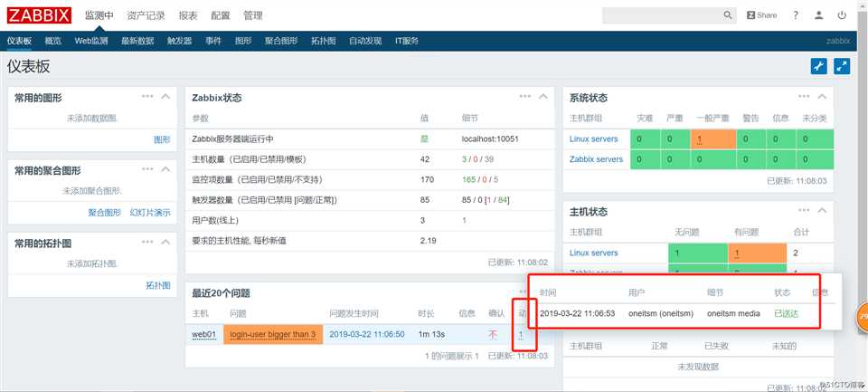Viewport: 868px width, 392px height.
Task: Click orange 有问题 count for Linux servers
Action: [x=758, y=253]
